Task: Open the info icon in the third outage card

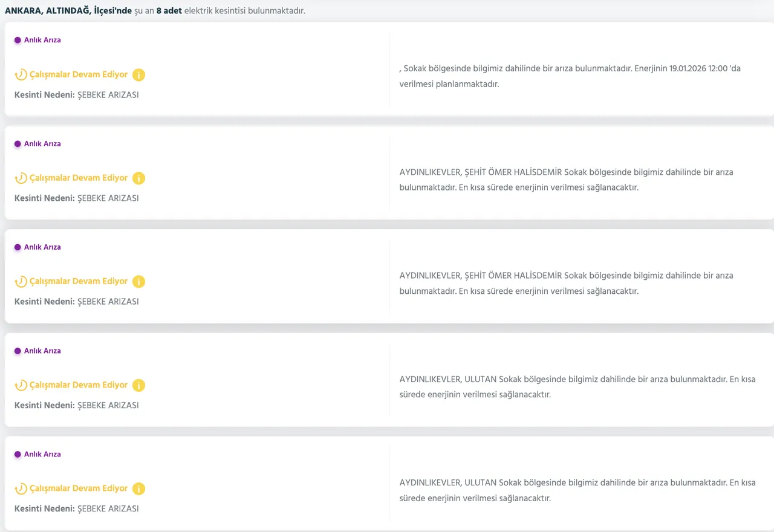Action: pos(138,282)
